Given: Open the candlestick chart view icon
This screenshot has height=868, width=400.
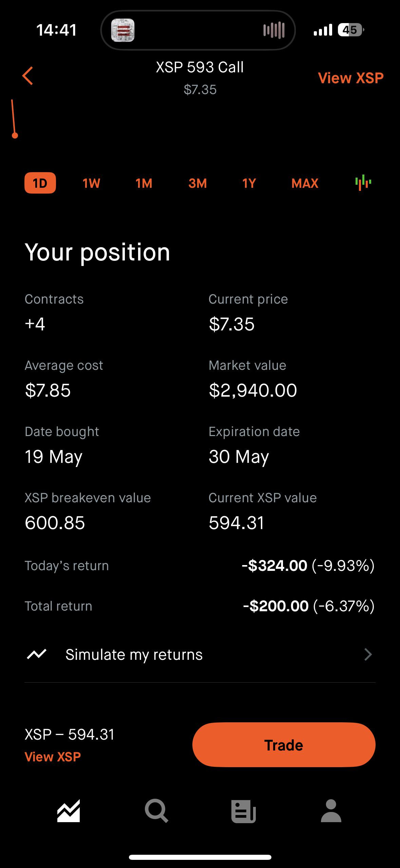Looking at the screenshot, I should coord(363,183).
